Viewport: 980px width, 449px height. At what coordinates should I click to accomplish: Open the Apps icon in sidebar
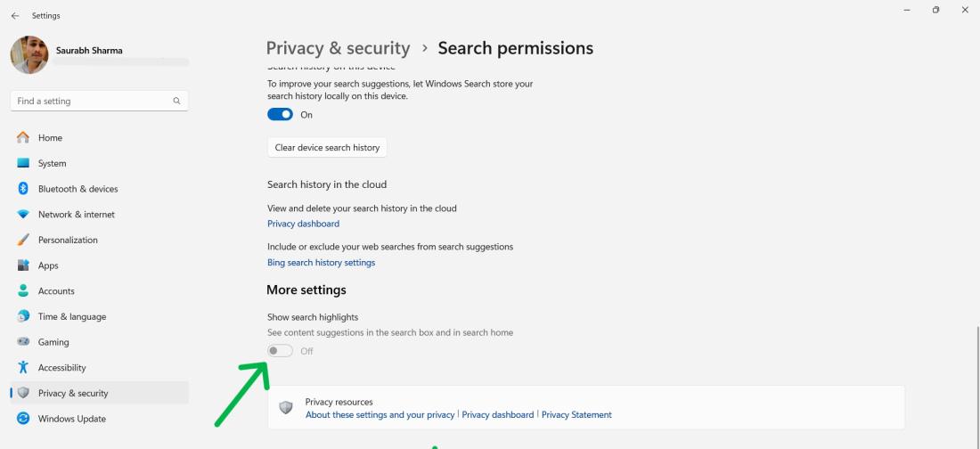24,265
